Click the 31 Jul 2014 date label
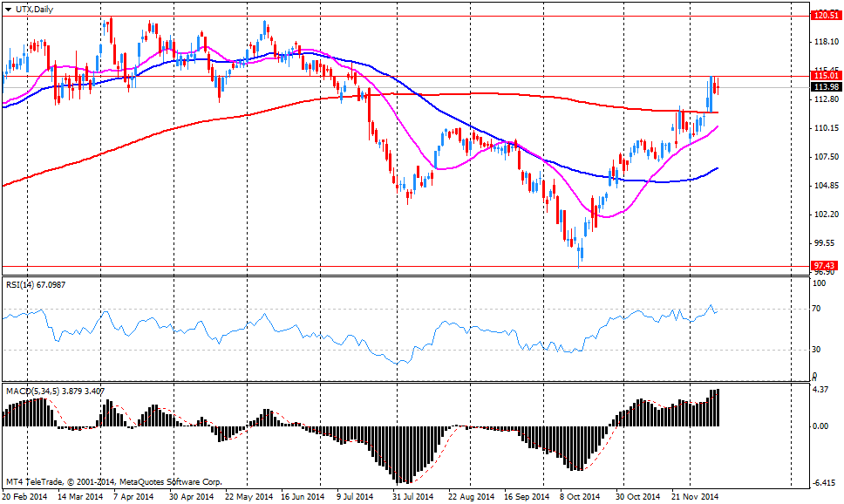Screen dimensions: 844x504 click(x=412, y=497)
